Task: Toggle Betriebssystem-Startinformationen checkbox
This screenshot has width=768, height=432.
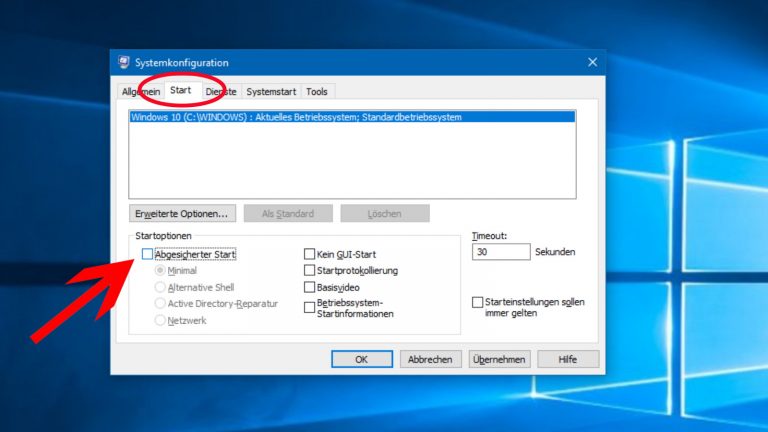Action: click(309, 307)
